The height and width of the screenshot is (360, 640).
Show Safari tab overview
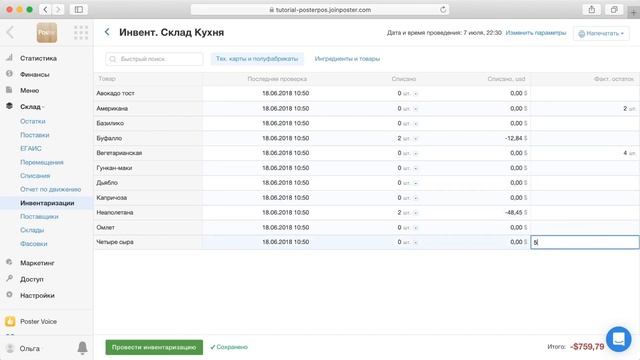(x=614, y=9)
